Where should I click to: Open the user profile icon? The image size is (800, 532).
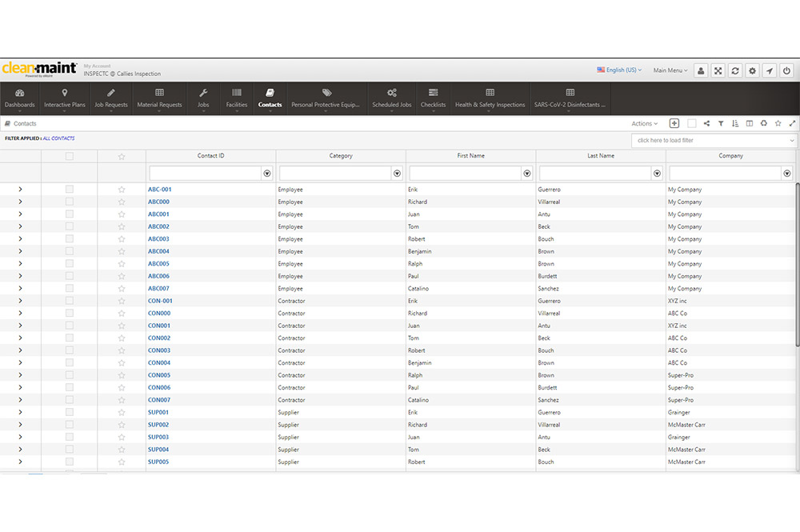701,71
